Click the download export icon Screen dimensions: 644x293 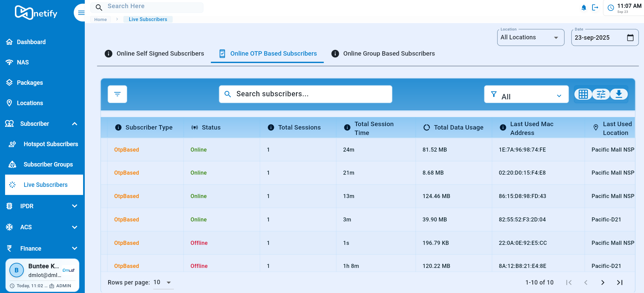[x=619, y=94]
